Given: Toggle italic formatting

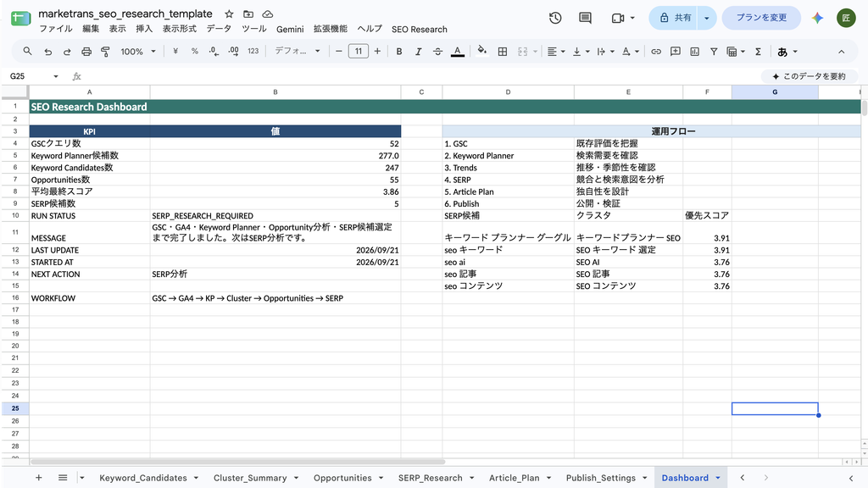Looking at the screenshot, I should (418, 52).
